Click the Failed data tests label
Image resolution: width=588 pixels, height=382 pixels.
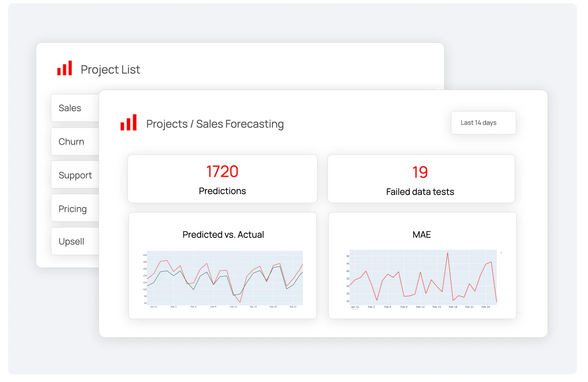pos(420,192)
